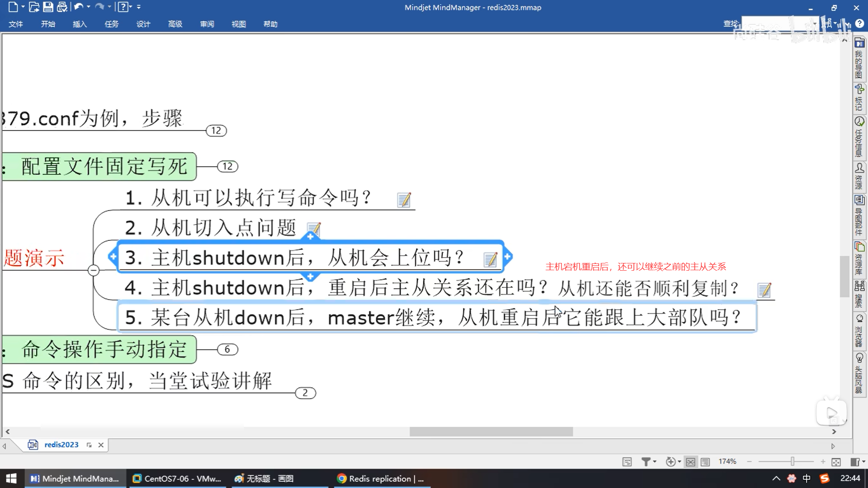This screenshot has height=488, width=868.
Task: Open the note icon on topic 1
Action: point(404,200)
